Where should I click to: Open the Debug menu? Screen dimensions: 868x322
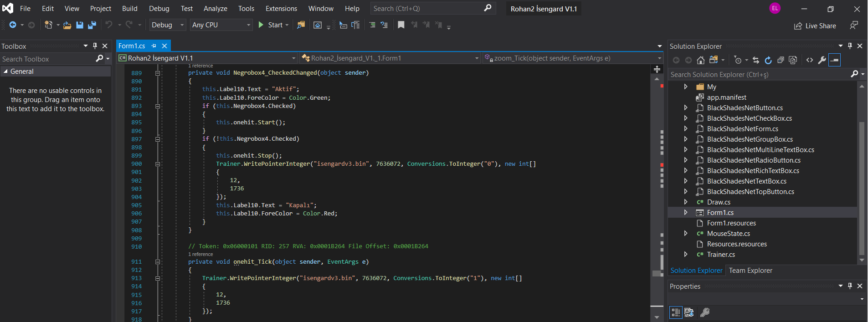(x=159, y=9)
